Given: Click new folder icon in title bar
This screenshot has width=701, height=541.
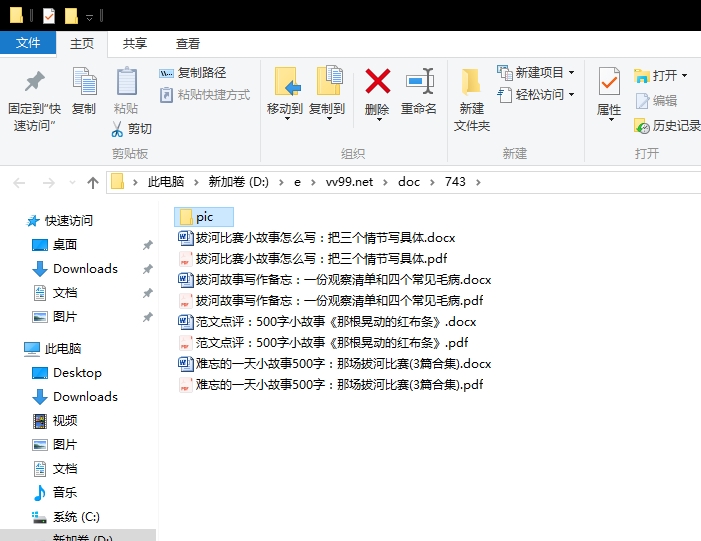Looking at the screenshot, I should [x=71, y=16].
